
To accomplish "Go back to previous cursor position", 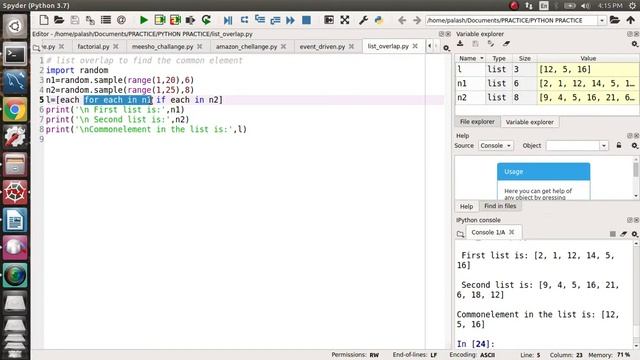I will 402,20.
